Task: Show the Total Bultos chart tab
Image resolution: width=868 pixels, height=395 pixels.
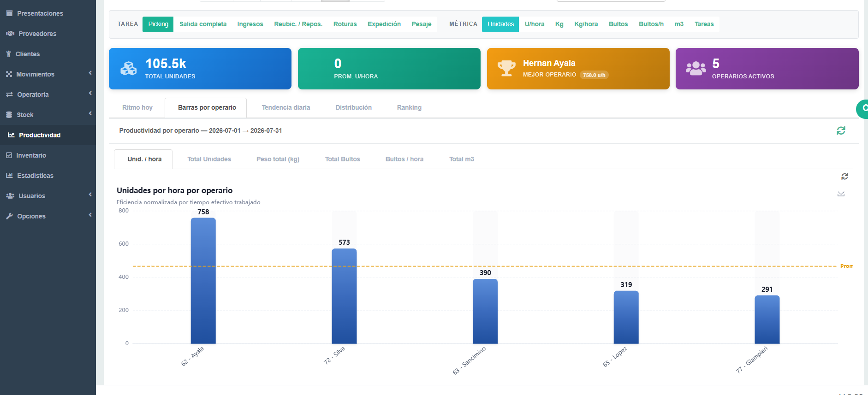Action: coord(343,159)
